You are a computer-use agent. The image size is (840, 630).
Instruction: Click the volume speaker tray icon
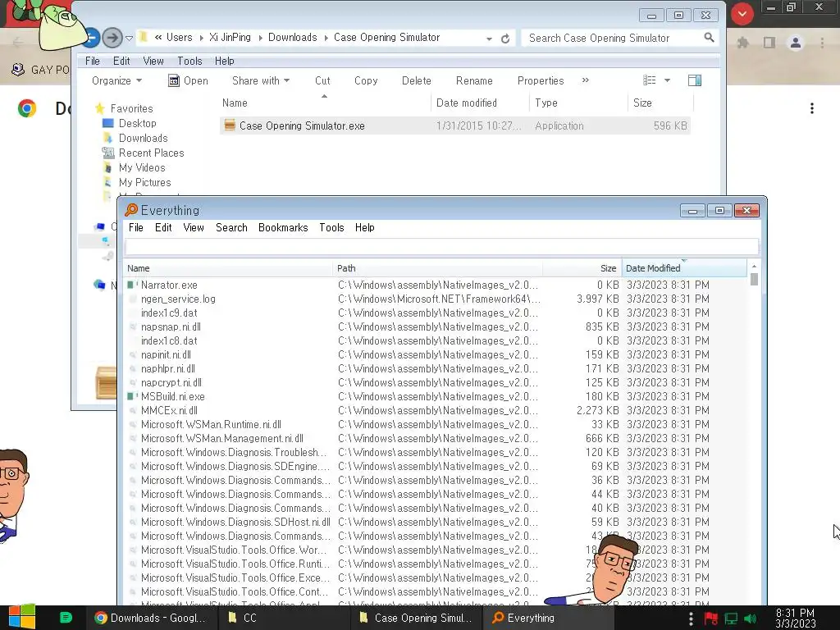(750, 619)
